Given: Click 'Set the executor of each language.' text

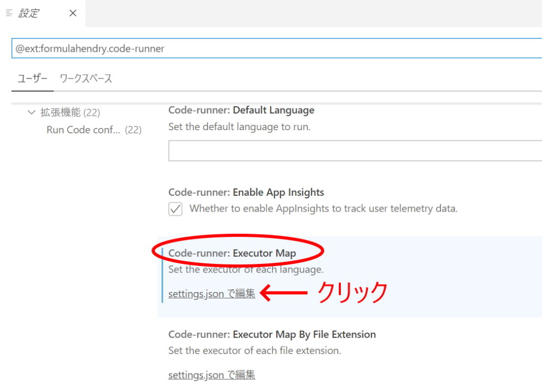Looking at the screenshot, I should [x=246, y=269].
